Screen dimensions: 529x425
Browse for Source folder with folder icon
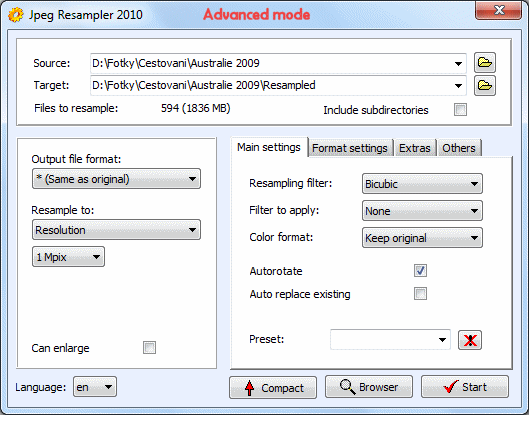(x=484, y=63)
